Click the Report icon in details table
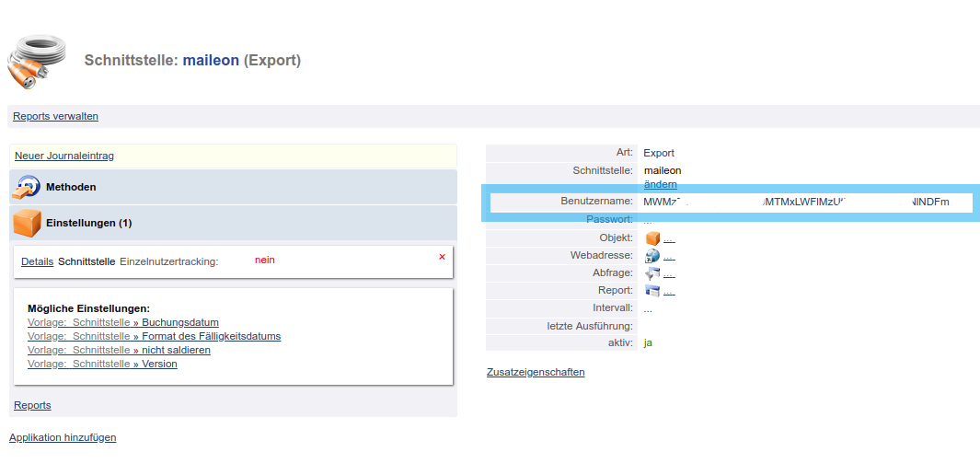 coord(652,291)
